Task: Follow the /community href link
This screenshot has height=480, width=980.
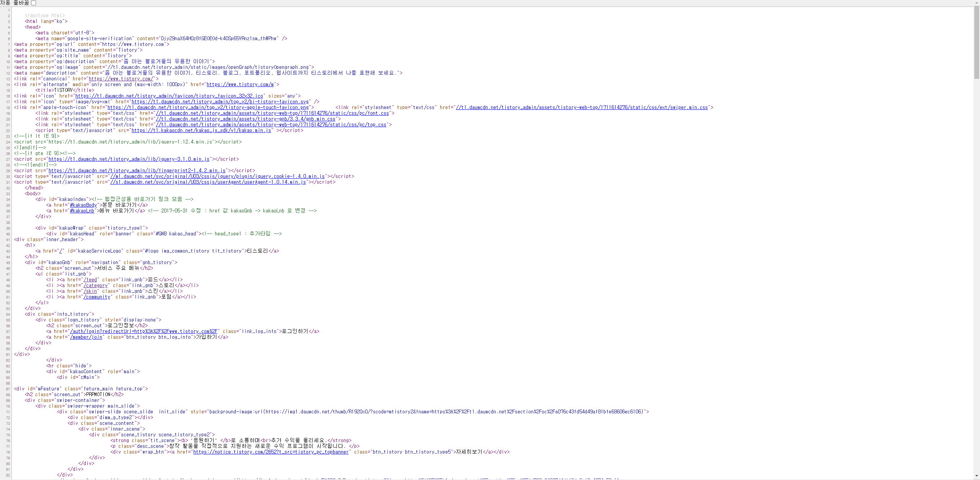Action: pos(97,297)
